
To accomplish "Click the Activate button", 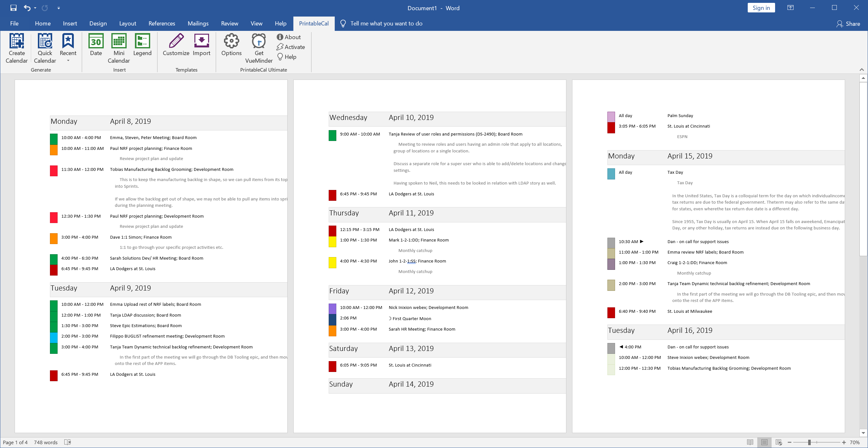I will point(290,47).
